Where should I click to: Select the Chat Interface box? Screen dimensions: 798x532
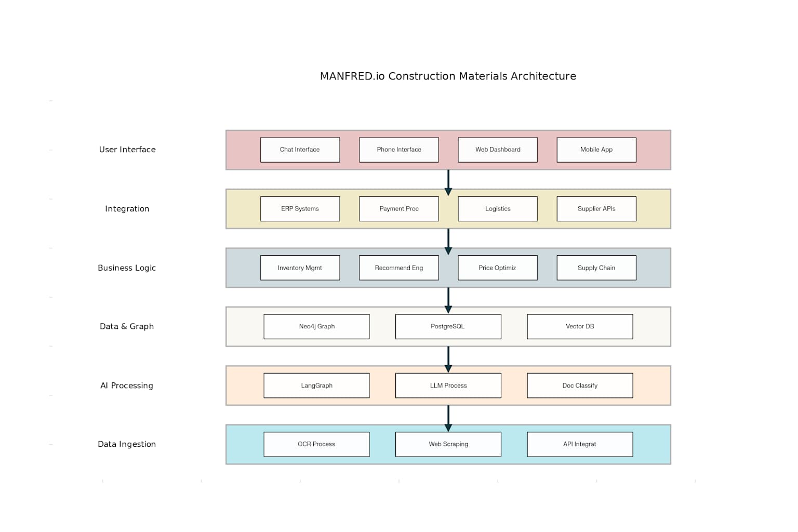pyautogui.click(x=300, y=150)
